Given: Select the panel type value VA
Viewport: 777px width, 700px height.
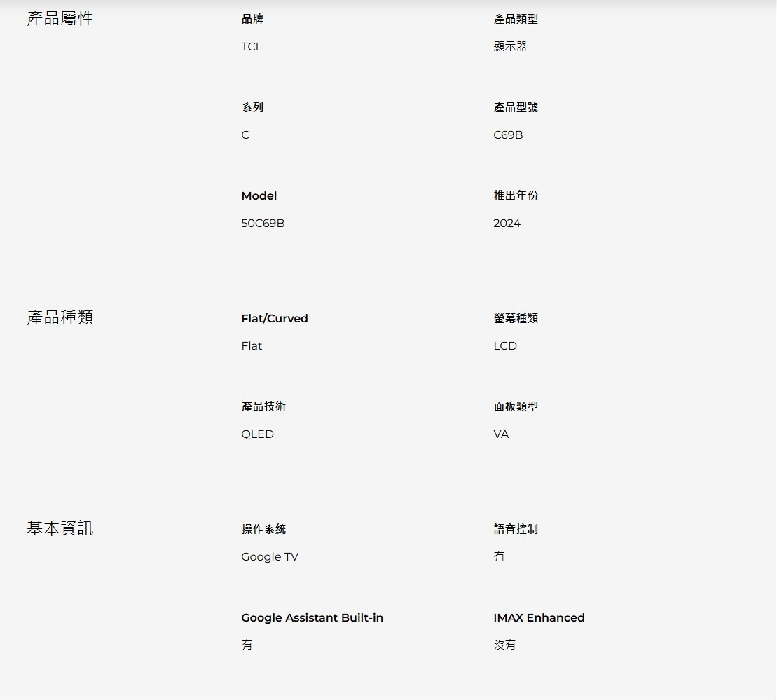Looking at the screenshot, I should (502, 434).
